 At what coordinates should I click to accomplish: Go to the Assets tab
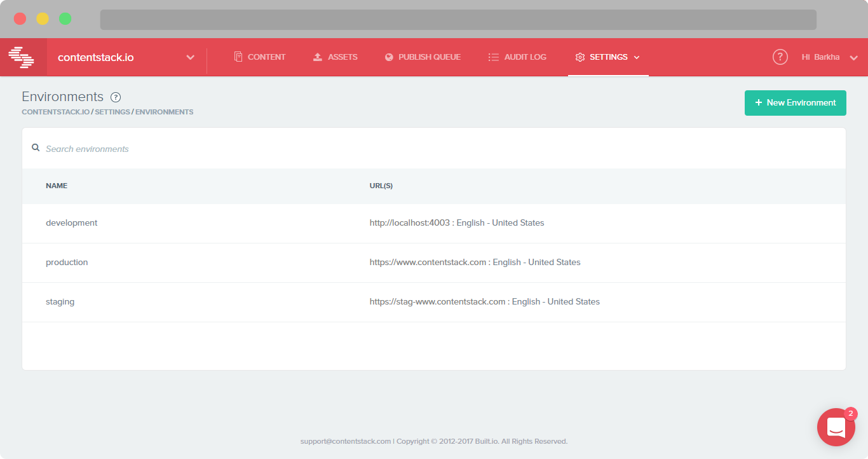tap(335, 57)
